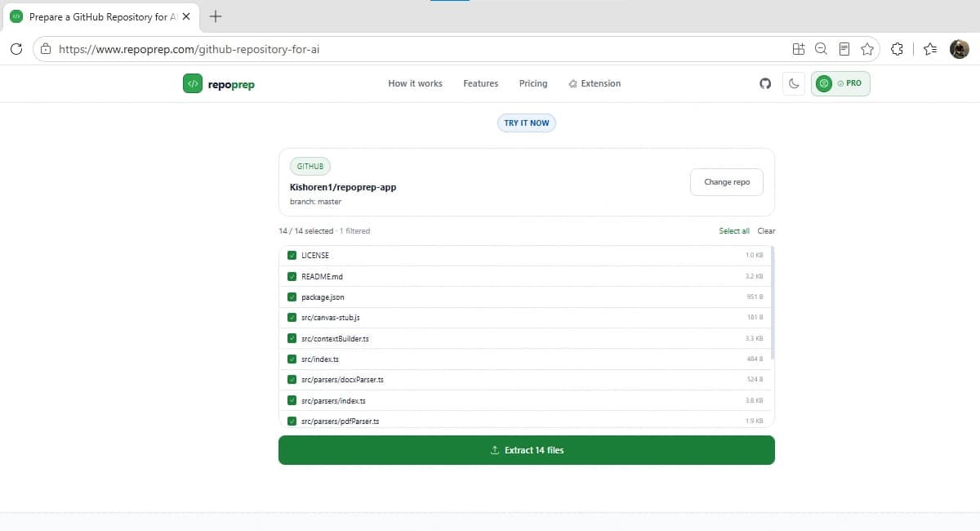
Task: Uncheck the README.md checkbox
Action: tap(292, 276)
